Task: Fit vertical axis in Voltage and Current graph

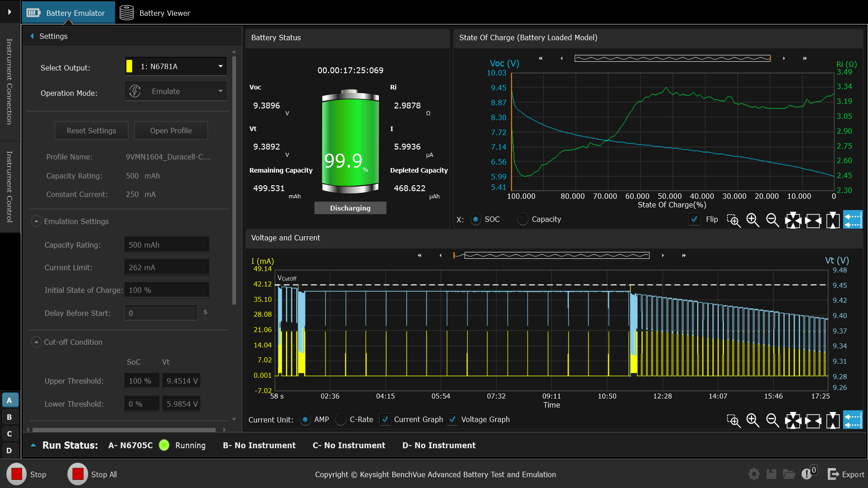Action: tap(833, 421)
